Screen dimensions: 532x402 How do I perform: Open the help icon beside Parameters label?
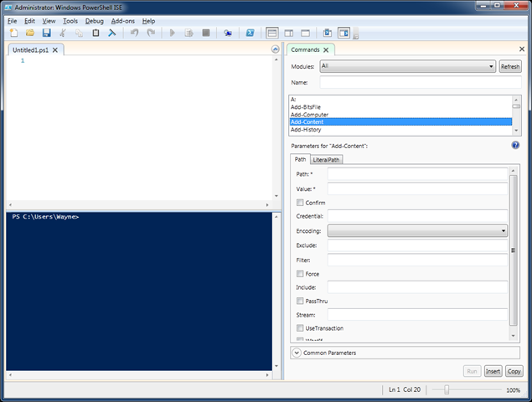tap(515, 145)
